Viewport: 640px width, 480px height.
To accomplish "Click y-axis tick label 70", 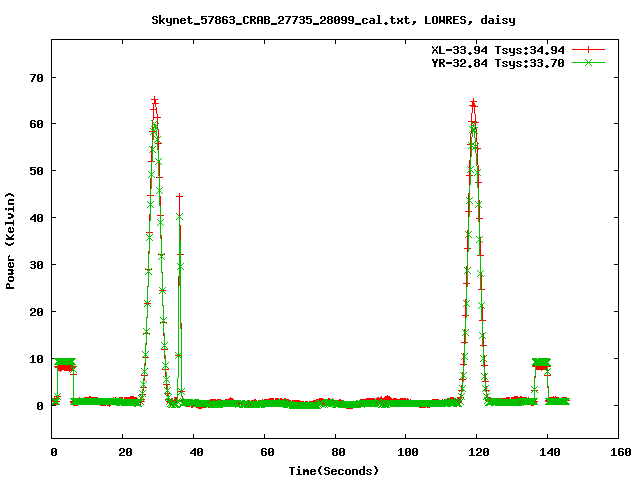I will 36,78.
